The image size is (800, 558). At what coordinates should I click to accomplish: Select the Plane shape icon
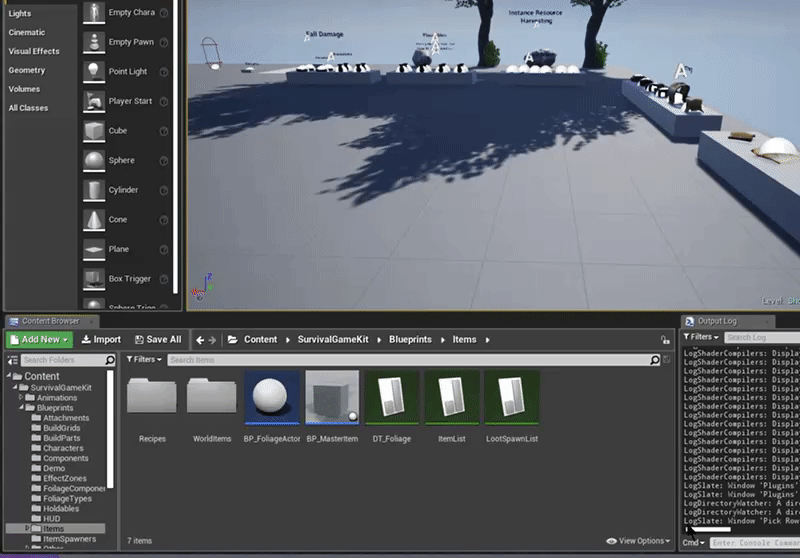pos(94,249)
